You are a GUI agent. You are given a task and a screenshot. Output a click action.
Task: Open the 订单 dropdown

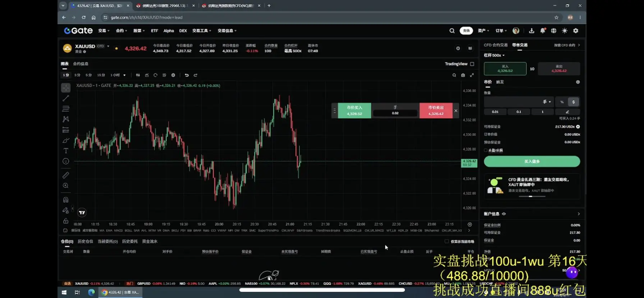[x=501, y=31]
